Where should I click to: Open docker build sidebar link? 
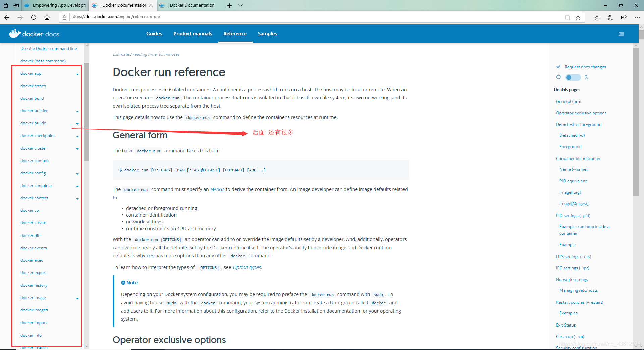(x=32, y=98)
